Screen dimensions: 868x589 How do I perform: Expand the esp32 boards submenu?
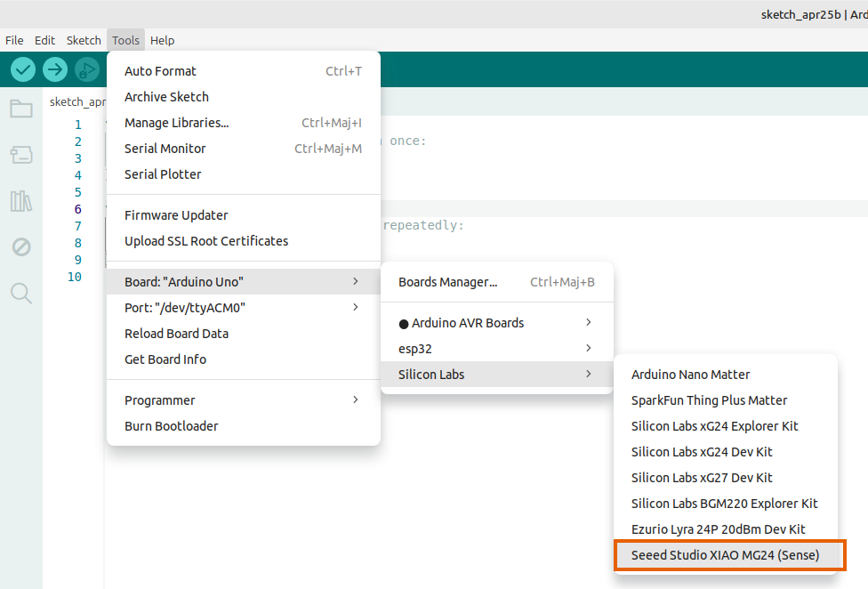tap(497, 349)
